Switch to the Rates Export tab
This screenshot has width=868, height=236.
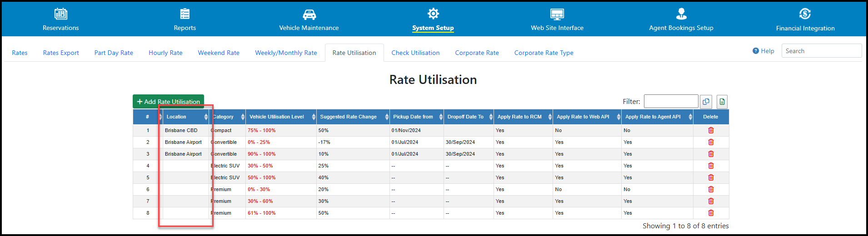[61, 53]
